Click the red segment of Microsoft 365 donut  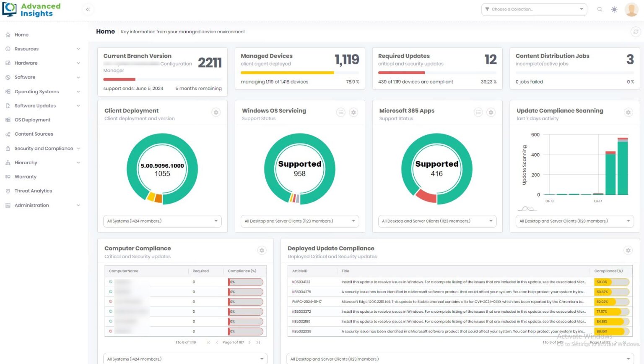click(426, 196)
